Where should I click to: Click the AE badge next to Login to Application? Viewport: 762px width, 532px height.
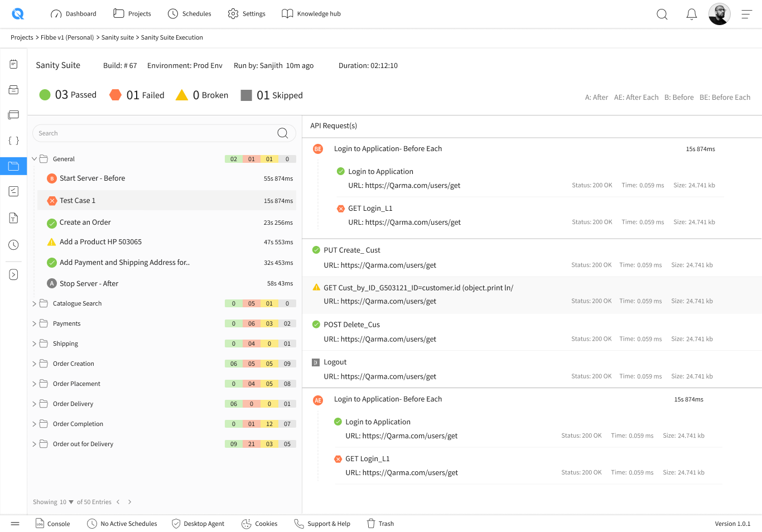318,400
